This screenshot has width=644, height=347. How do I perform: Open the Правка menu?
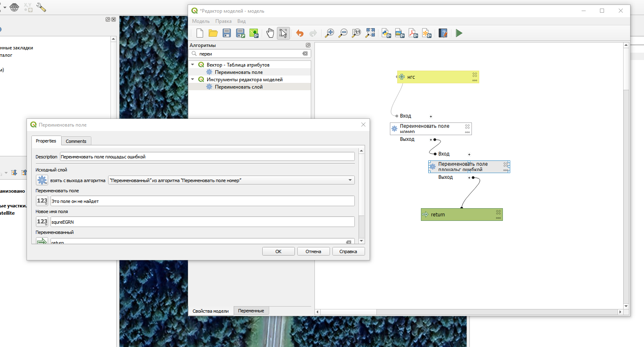(223, 21)
